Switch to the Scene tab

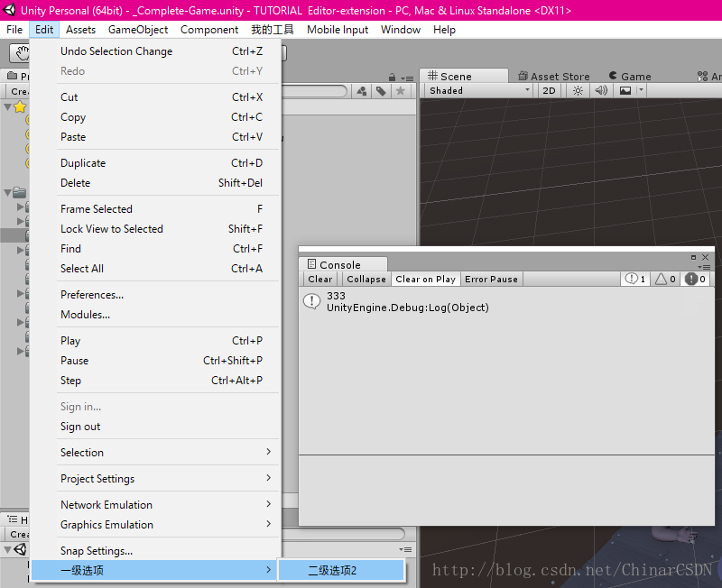point(464,77)
